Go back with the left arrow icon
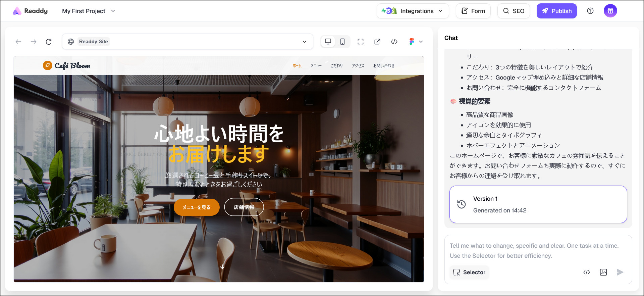The height and width of the screenshot is (296, 644). [x=18, y=42]
